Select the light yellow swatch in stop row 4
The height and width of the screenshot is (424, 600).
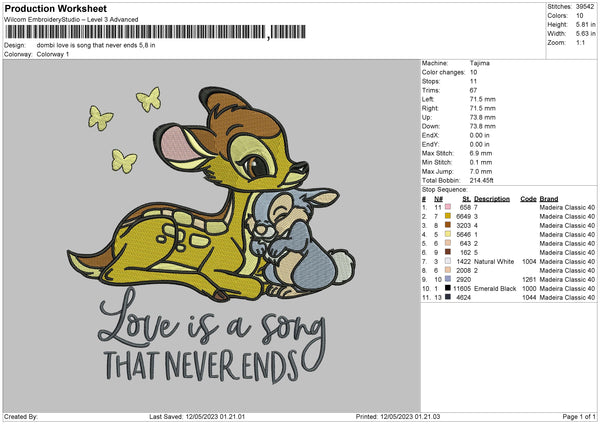pyautogui.click(x=447, y=234)
